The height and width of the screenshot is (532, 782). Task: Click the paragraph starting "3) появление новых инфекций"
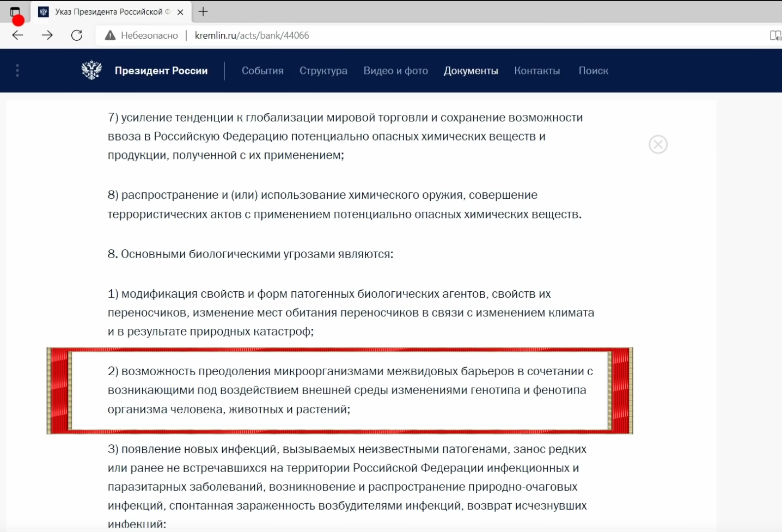pos(347,486)
